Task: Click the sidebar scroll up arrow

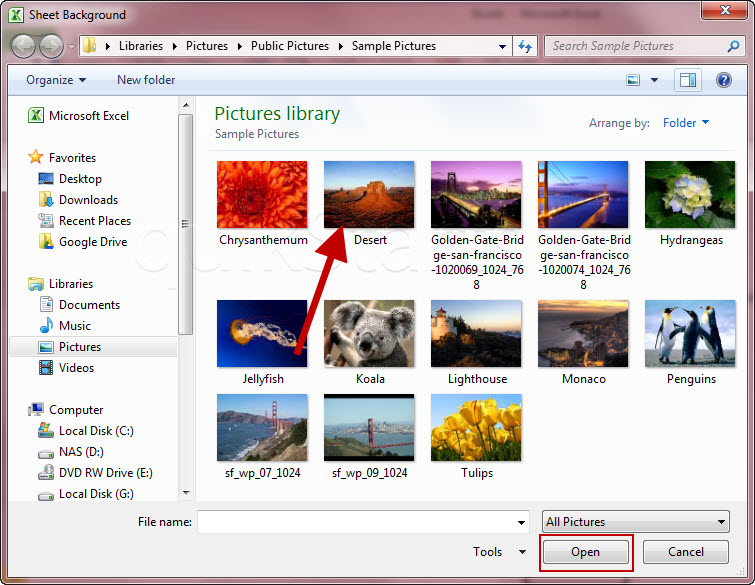Action: pyautogui.click(x=186, y=105)
